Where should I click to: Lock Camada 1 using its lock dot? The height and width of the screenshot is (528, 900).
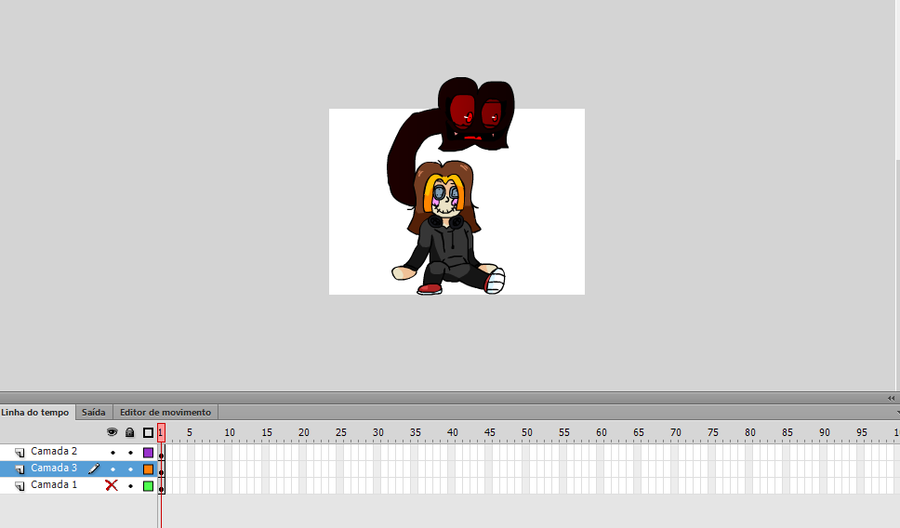coord(130,486)
